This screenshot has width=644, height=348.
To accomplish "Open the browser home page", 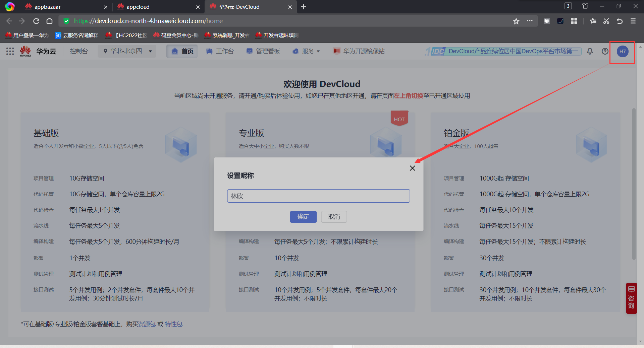I will [x=49, y=21].
